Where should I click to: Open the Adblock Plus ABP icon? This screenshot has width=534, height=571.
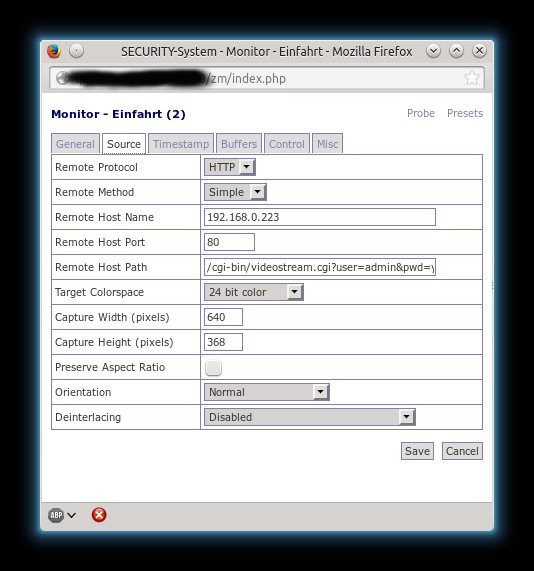(56, 515)
